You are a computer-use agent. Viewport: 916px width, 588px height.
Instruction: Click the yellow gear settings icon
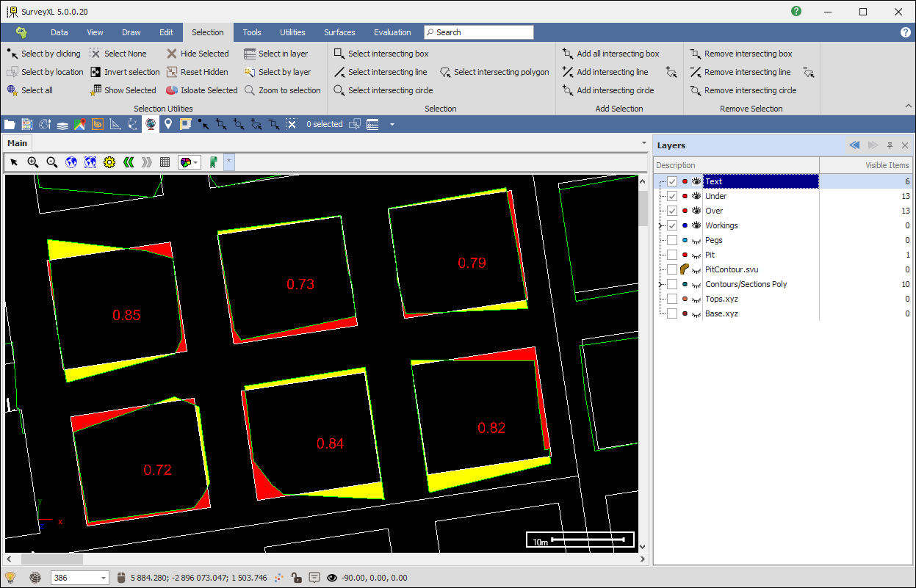(x=109, y=162)
